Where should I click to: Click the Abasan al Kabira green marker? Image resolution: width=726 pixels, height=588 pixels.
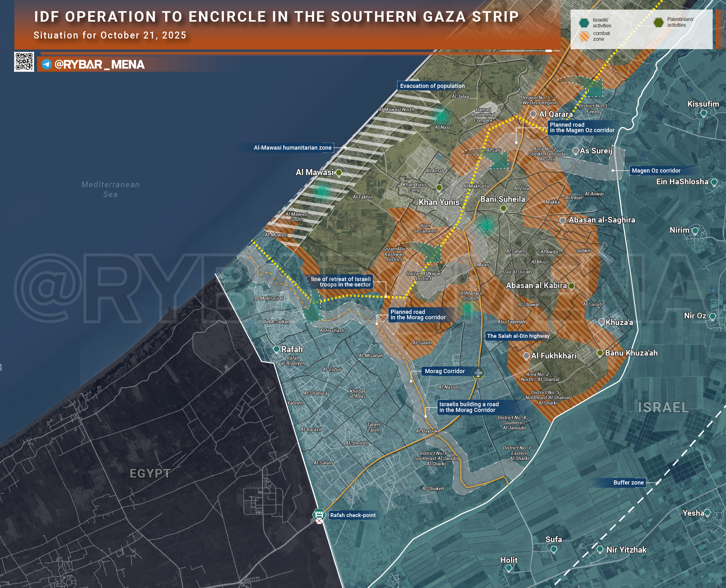coord(572,286)
